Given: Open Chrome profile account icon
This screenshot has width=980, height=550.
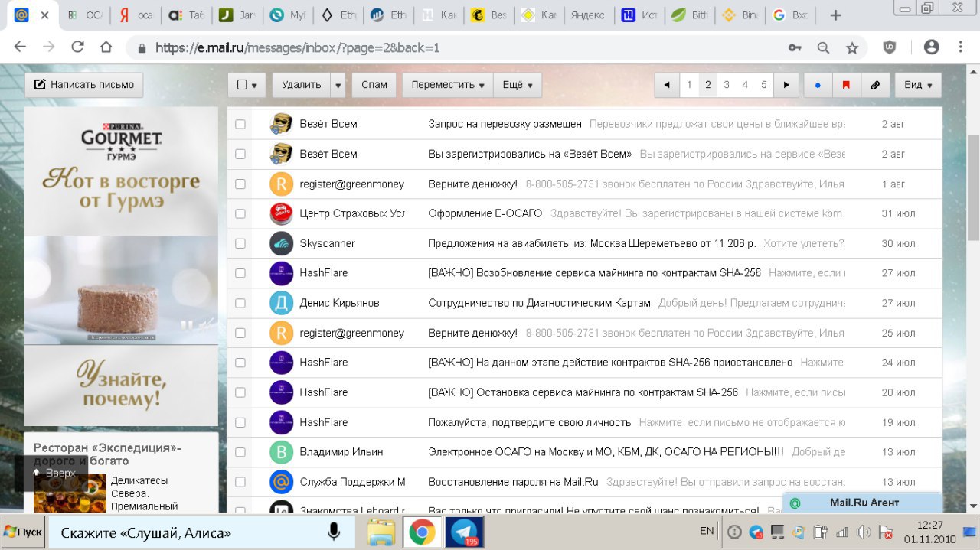Looking at the screenshot, I should pos(931,47).
